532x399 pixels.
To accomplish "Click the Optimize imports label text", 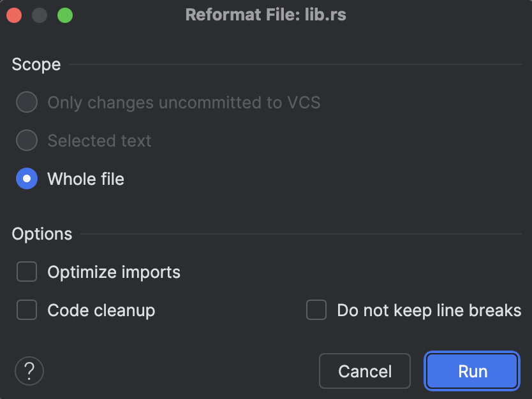I will pyautogui.click(x=114, y=273).
